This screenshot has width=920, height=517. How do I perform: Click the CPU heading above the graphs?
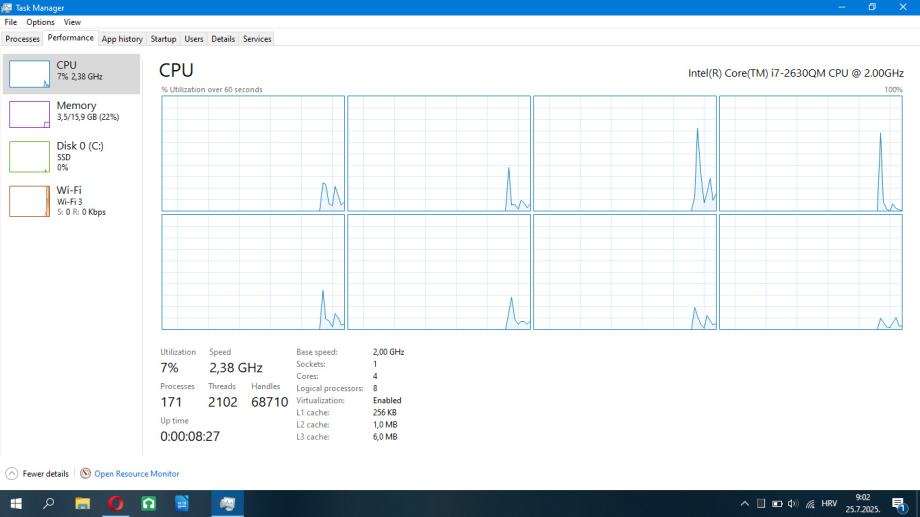[176, 70]
